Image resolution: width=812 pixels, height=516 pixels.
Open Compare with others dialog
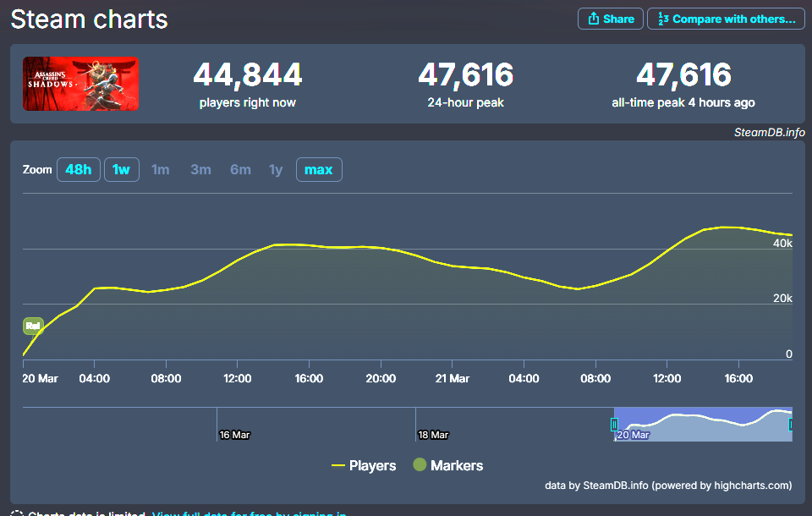pos(726,19)
